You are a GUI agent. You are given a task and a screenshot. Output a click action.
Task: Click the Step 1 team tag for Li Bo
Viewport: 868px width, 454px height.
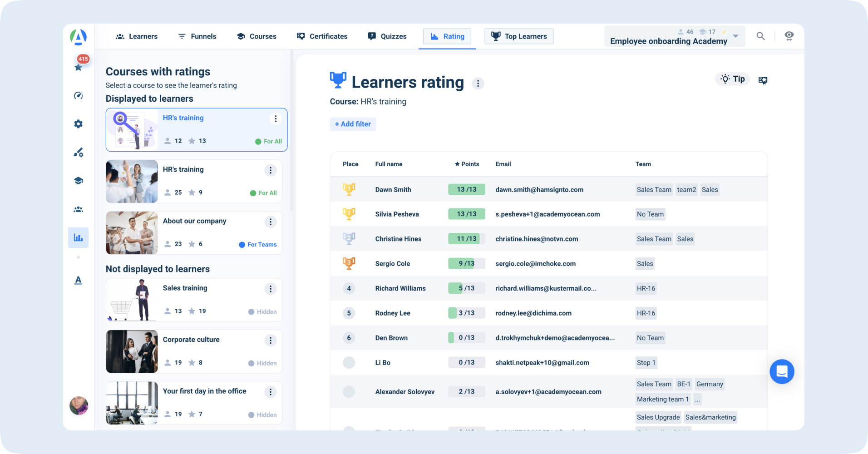tap(646, 363)
